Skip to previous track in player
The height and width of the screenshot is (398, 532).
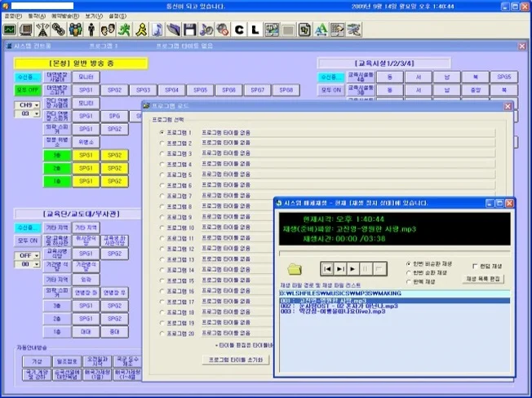click(326, 268)
